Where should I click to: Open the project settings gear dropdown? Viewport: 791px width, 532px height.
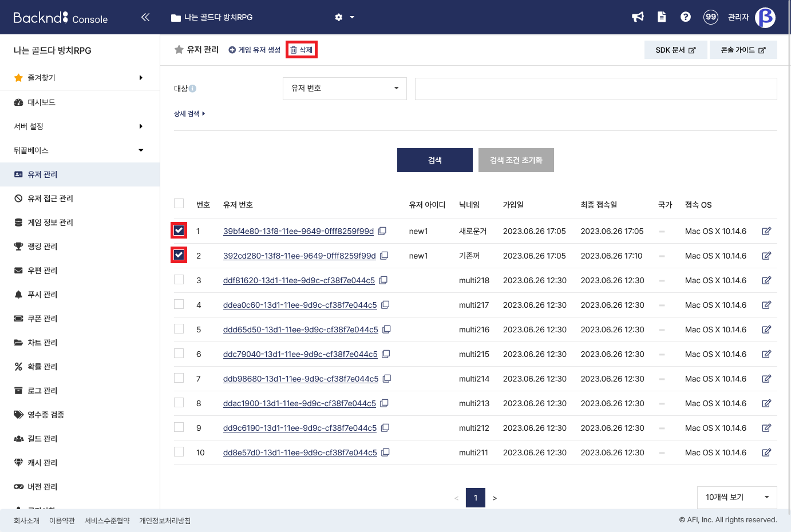tap(345, 17)
